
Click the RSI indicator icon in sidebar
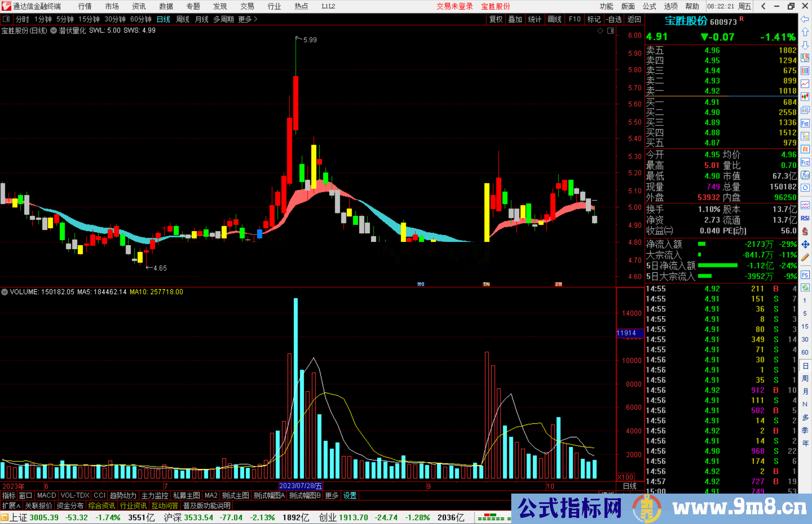[x=805, y=218]
